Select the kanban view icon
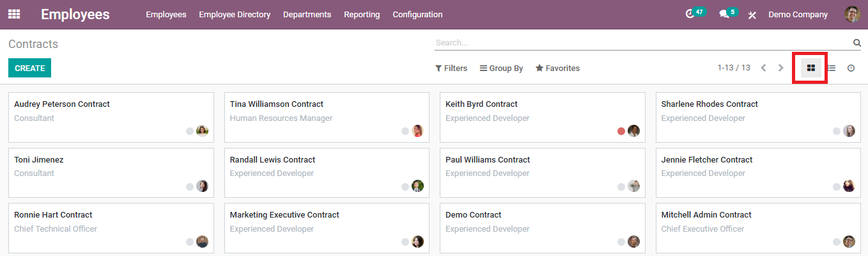The image size is (868, 256). [x=811, y=68]
